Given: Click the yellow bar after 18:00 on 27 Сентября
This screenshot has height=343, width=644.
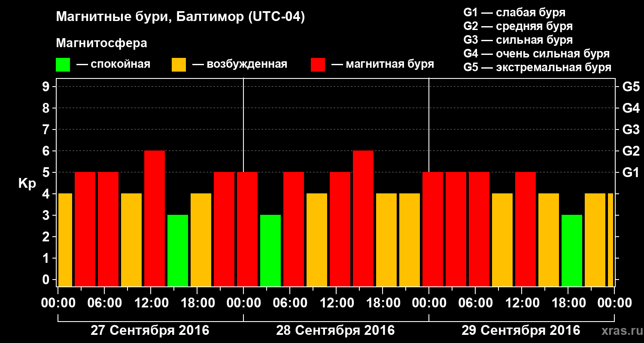Looking at the screenshot, I should [x=201, y=240].
